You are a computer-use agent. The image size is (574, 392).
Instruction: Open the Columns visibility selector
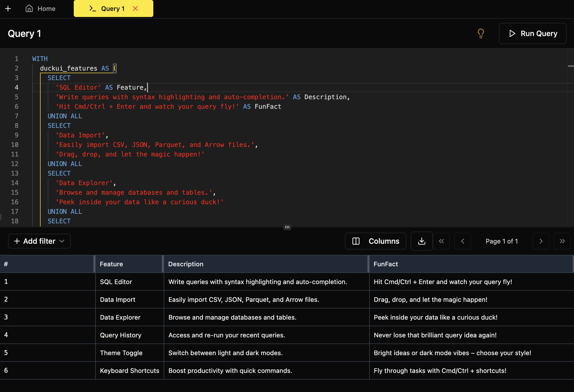[x=375, y=241]
